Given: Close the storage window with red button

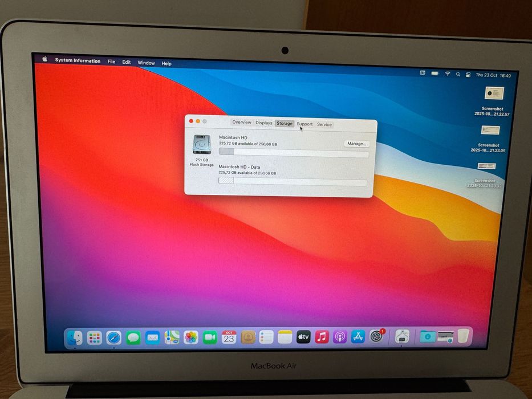Looking at the screenshot, I should 191,121.
